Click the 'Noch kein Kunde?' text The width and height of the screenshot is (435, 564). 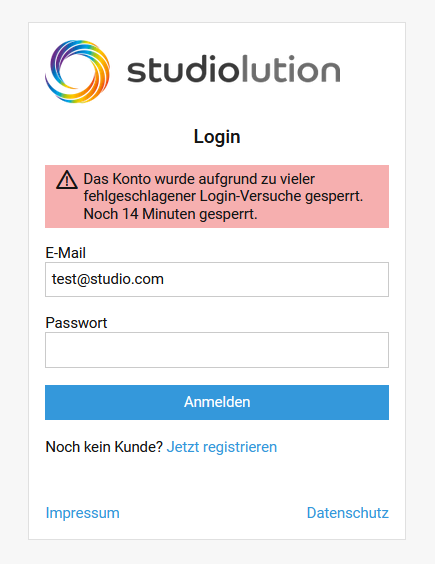click(x=104, y=447)
